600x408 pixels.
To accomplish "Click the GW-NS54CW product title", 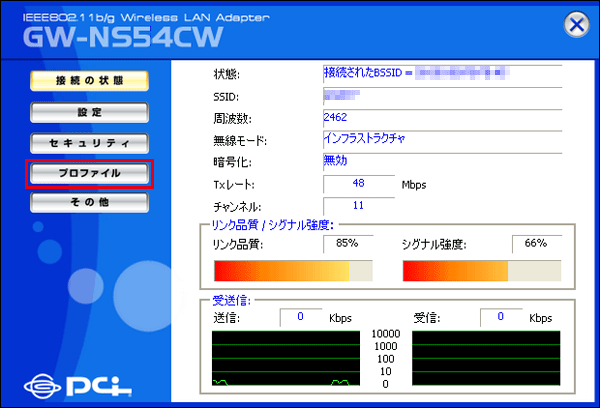I will pos(123,37).
